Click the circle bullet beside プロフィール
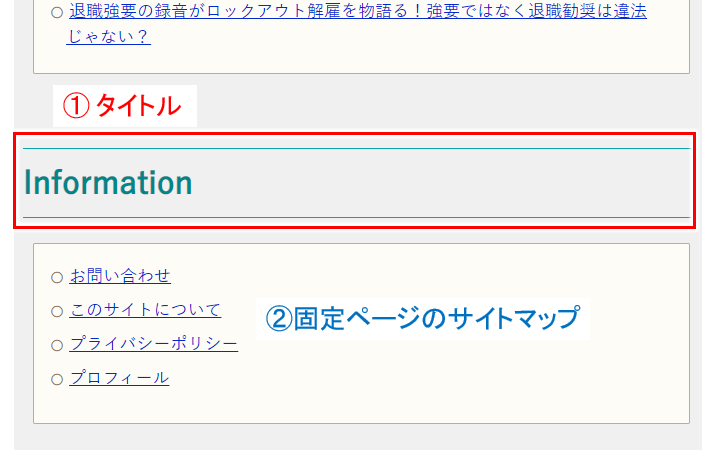 click(x=57, y=379)
